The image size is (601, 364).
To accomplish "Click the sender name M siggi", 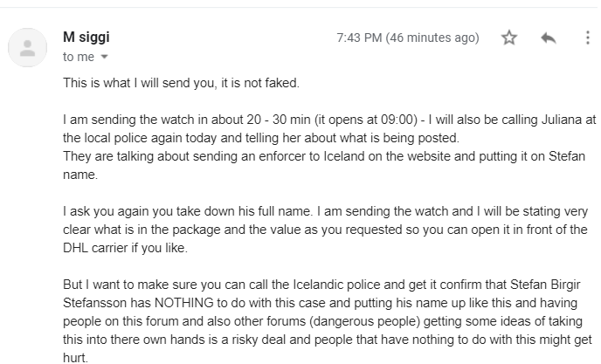I will [x=86, y=37].
